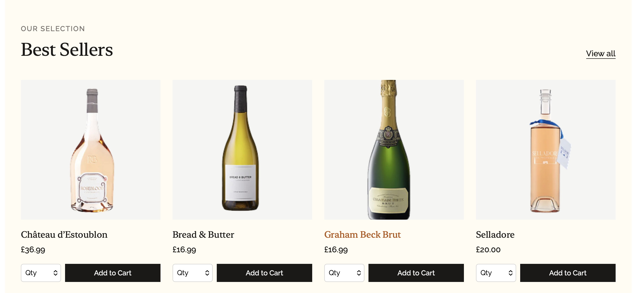
Task: Add Graham Beck Brut to the cart
Action: (416, 273)
